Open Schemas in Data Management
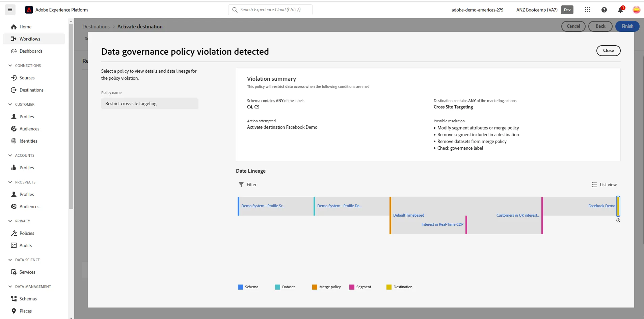 click(34, 299)
